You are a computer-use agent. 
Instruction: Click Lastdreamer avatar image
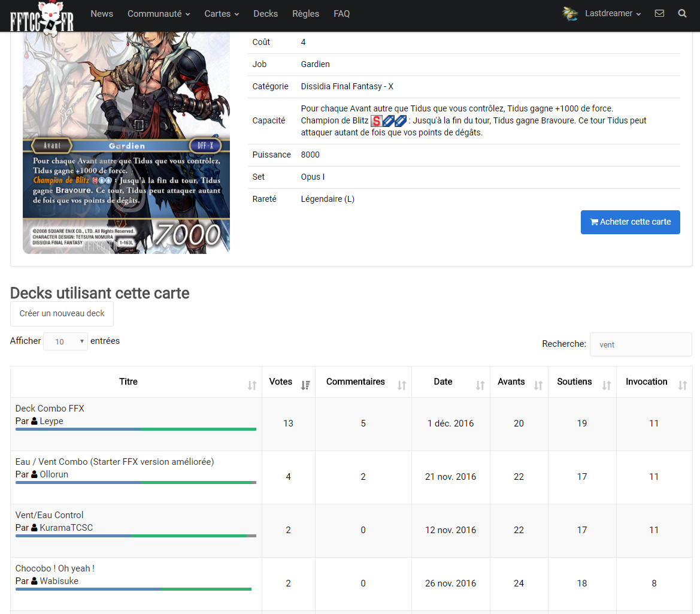[570, 14]
